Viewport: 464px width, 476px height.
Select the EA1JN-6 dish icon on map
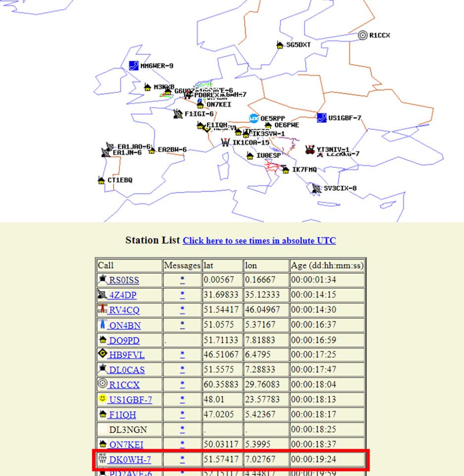pyautogui.click(x=105, y=152)
